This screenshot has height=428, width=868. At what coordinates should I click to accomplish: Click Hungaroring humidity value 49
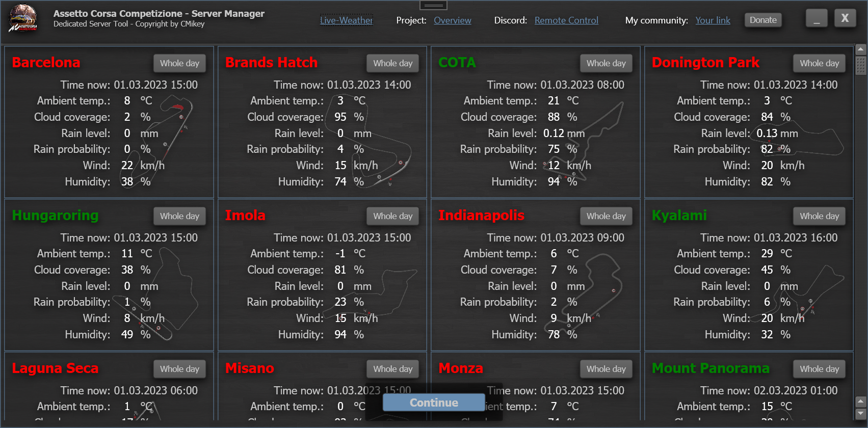click(127, 334)
